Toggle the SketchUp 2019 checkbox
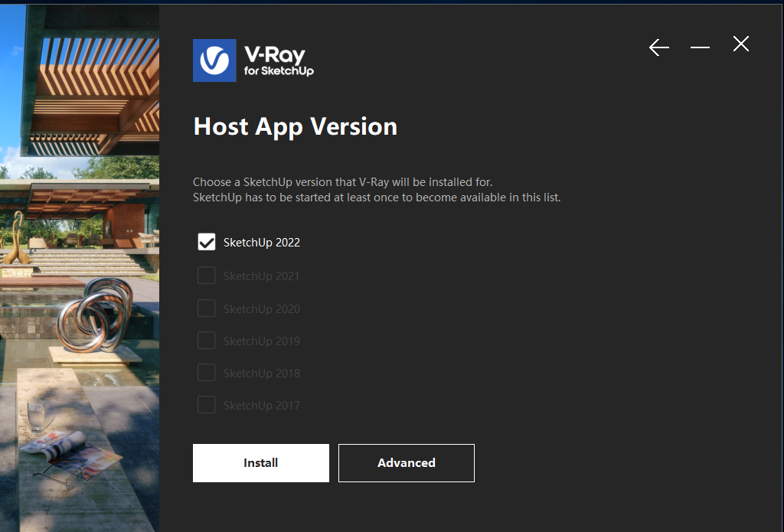This screenshot has width=784, height=532. [207, 341]
